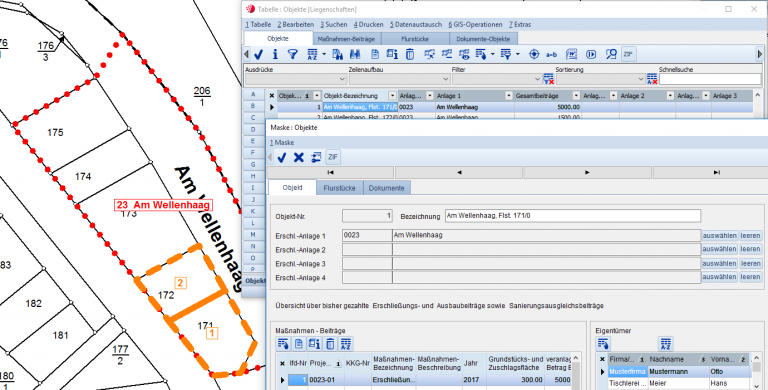Open the 6 GIS-Operationen menu
768x390 pixels.
coord(475,24)
